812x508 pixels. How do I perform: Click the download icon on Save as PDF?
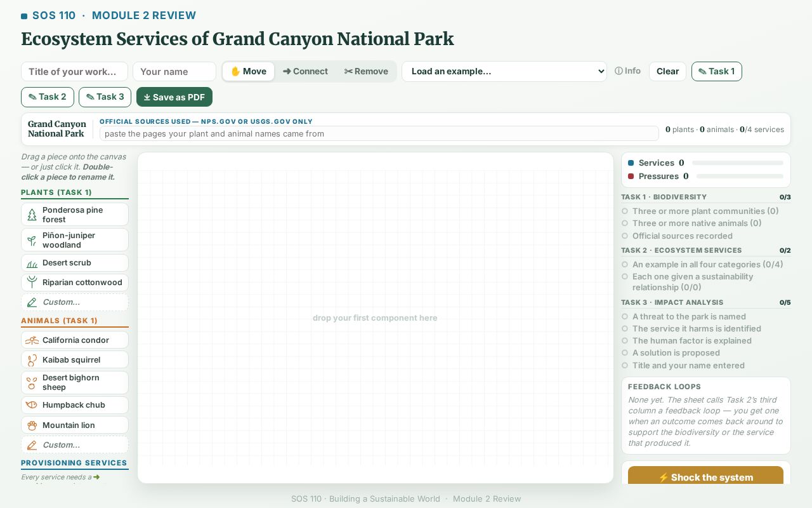[147, 97]
